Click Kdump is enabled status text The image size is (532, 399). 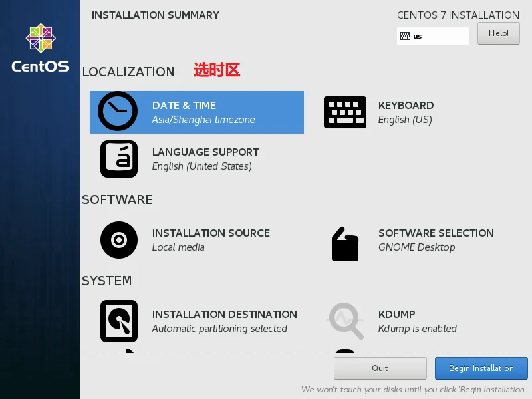click(x=418, y=329)
